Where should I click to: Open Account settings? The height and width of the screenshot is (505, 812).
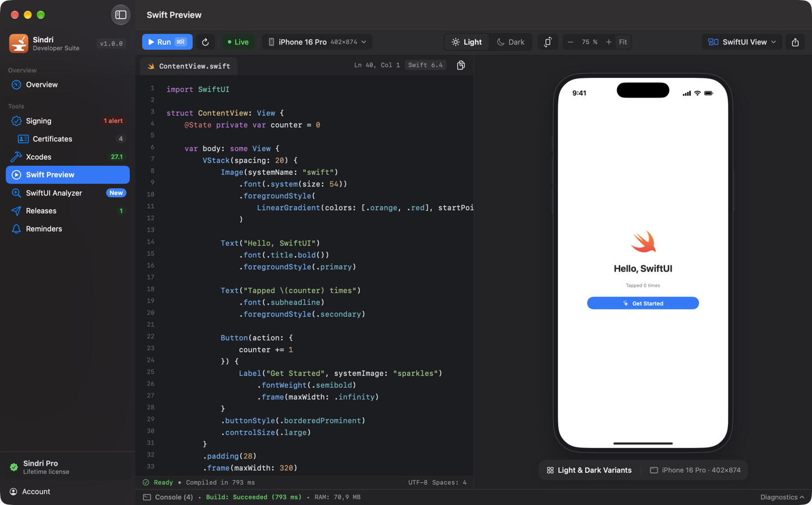(68, 491)
